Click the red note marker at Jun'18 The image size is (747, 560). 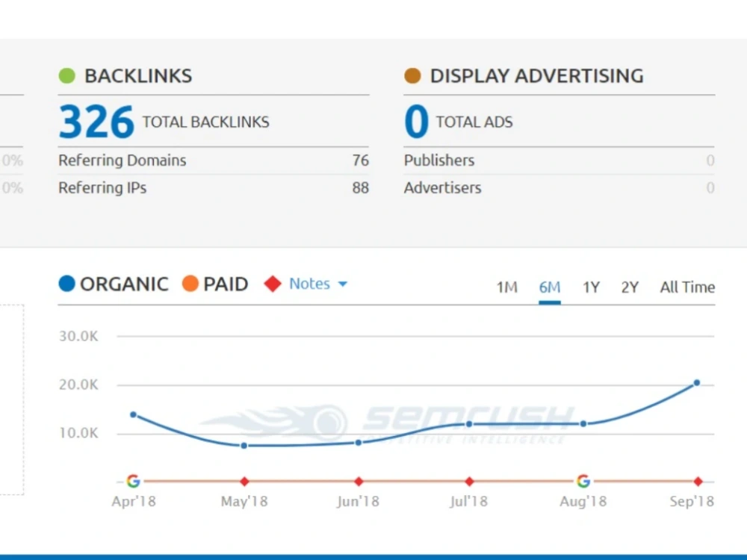tap(359, 482)
